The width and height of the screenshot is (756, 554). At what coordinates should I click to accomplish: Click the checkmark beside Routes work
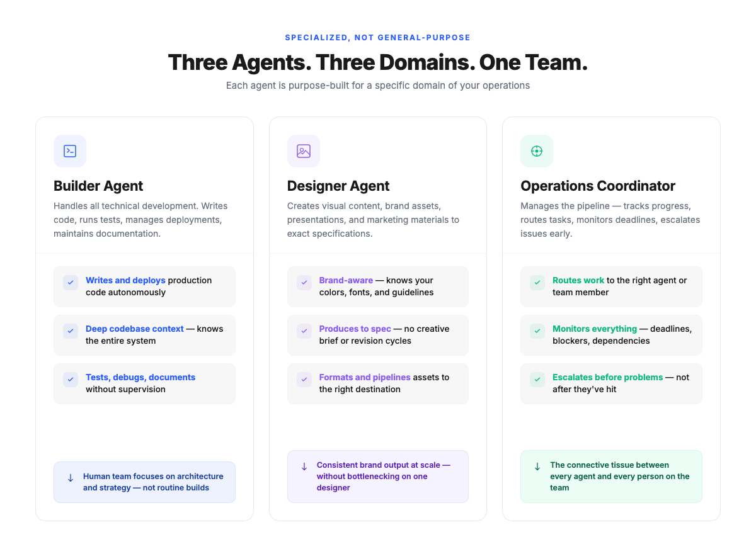(537, 282)
